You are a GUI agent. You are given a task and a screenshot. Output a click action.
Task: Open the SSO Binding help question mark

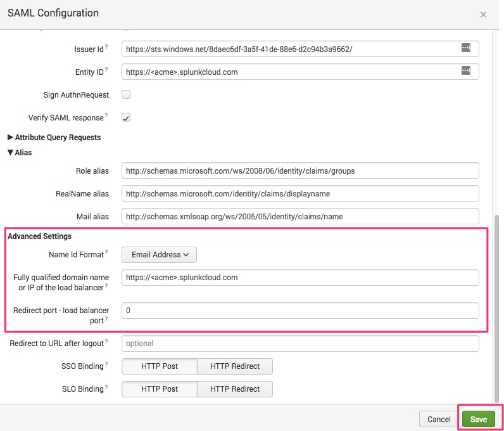pos(106,363)
